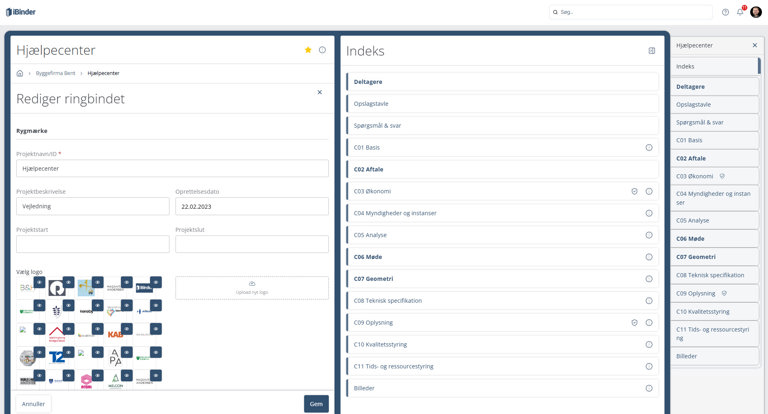Click the Indeks panel header icon

point(651,50)
